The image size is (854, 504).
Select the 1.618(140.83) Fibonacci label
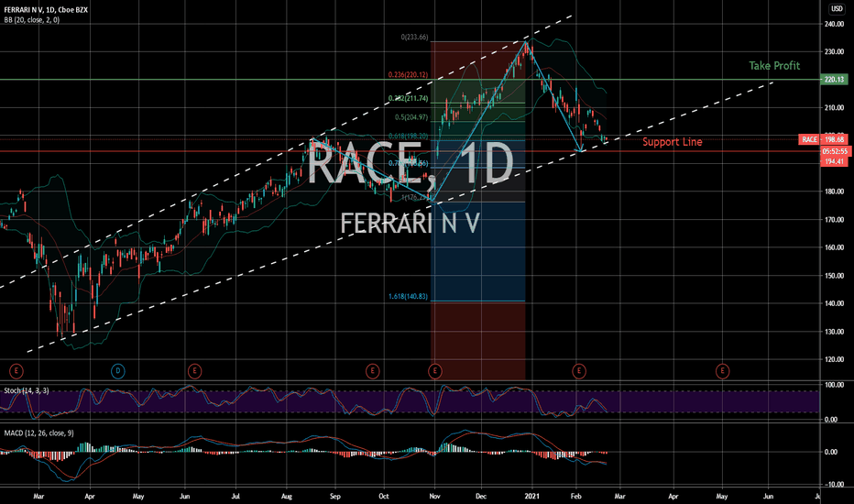pyautogui.click(x=408, y=296)
